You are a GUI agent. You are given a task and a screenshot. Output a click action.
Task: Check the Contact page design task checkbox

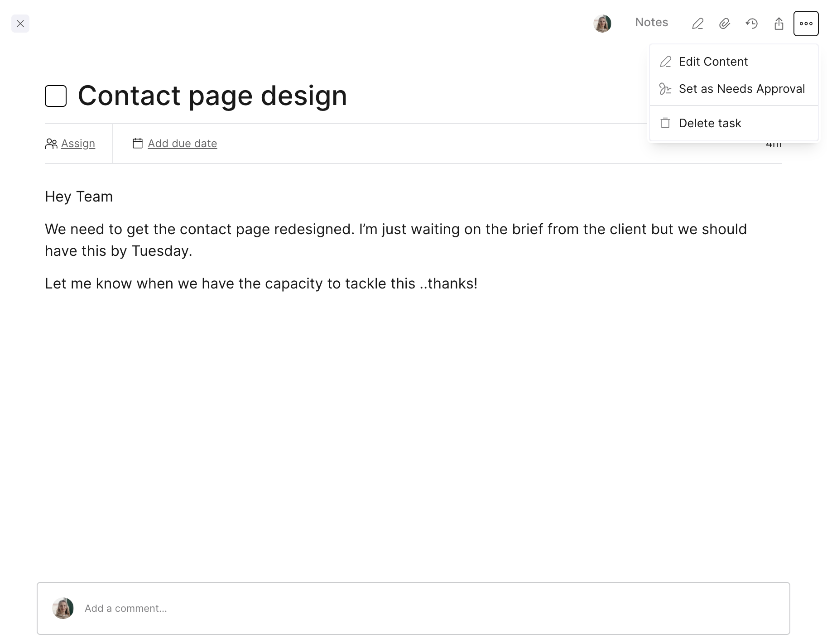coord(56,96)
